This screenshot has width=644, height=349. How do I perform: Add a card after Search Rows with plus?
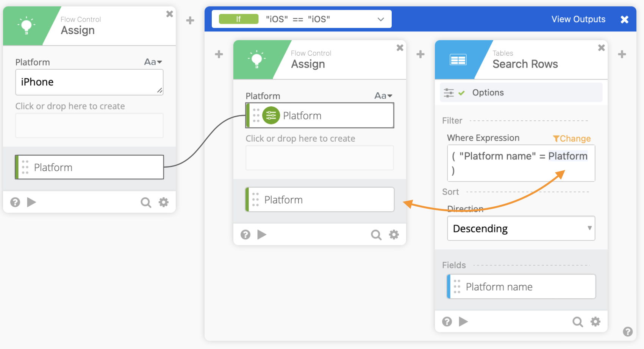point(622,54)
